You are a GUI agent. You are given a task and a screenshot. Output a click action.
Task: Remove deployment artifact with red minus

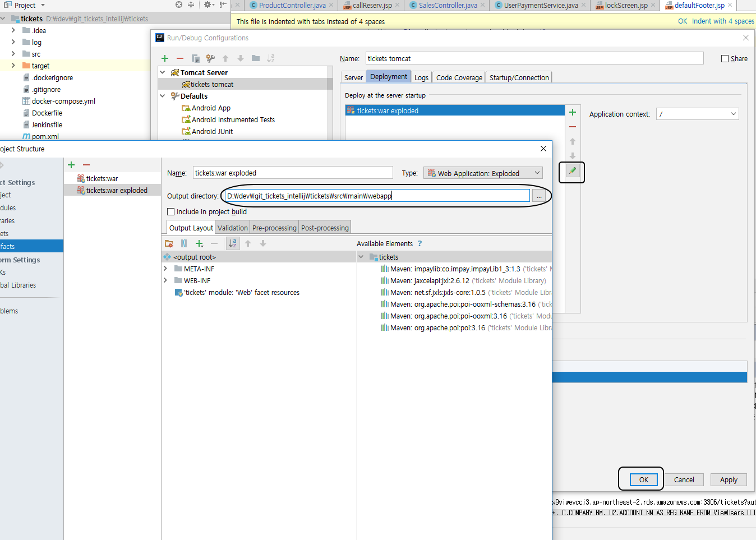click(x=573, y=127)
